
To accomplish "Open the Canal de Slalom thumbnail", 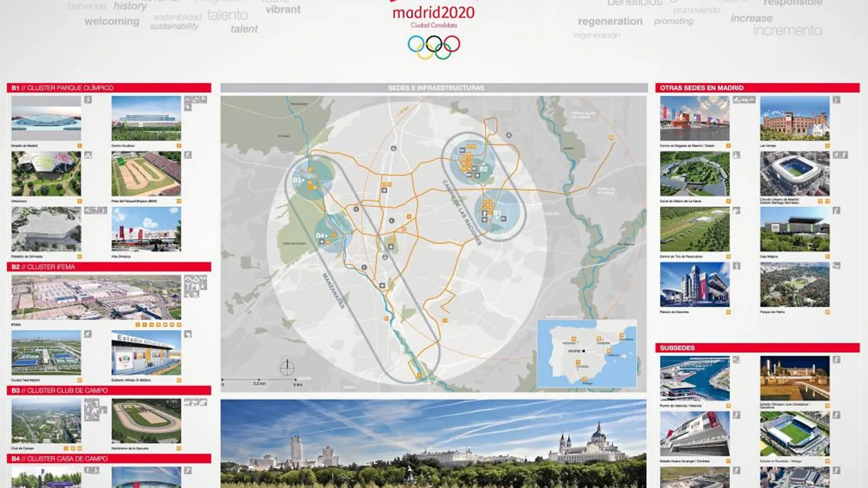I will pyautogui.click(x=695, y=174).
